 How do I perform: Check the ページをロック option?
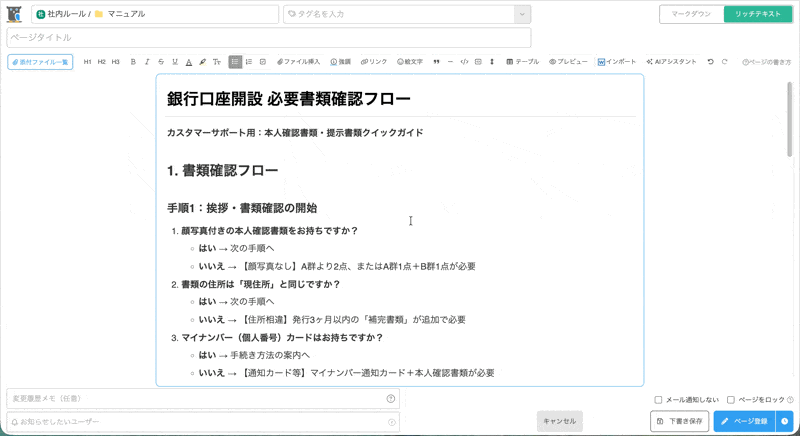[x=731, y=400]
